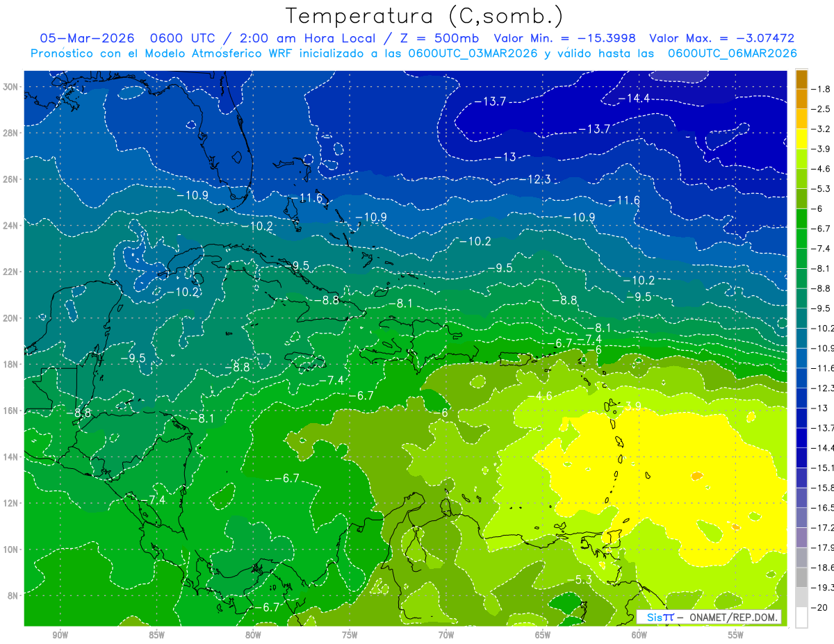Click the dark orange swatch atop the color bar

801,79
